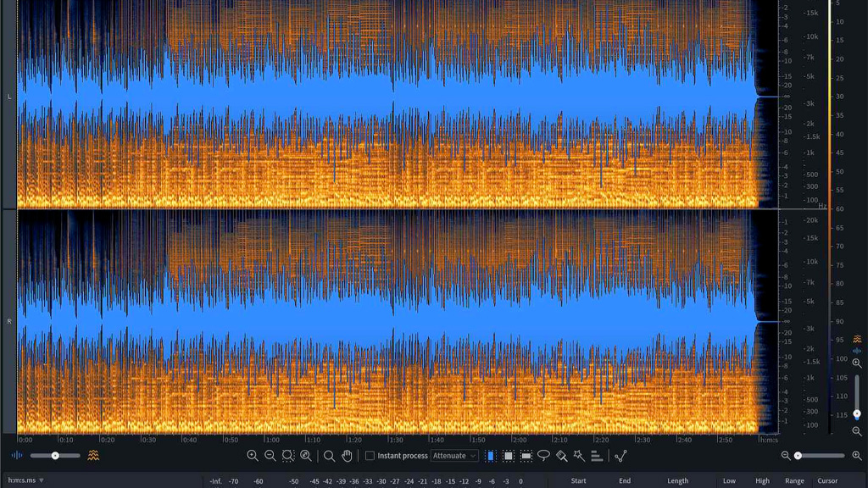The height and width of the screenshot is (488, 868).
Task: Click the zoom in tool in the toolbar
Action: tap(253, 455)
